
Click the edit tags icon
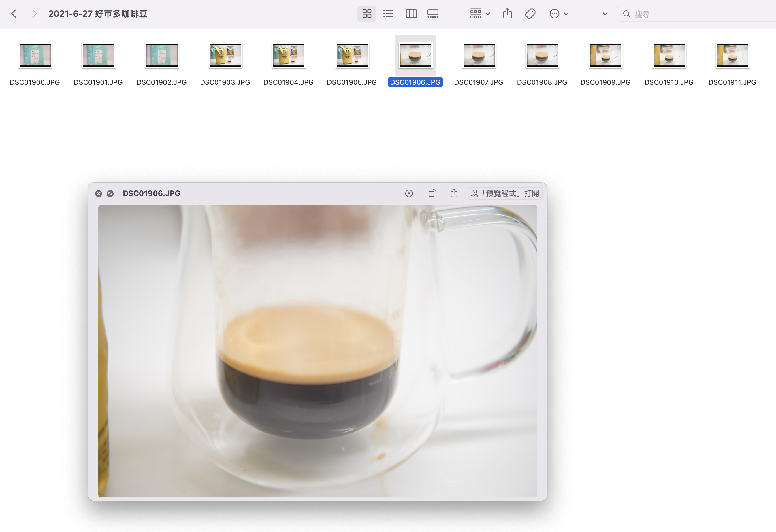tap(530, 14)
